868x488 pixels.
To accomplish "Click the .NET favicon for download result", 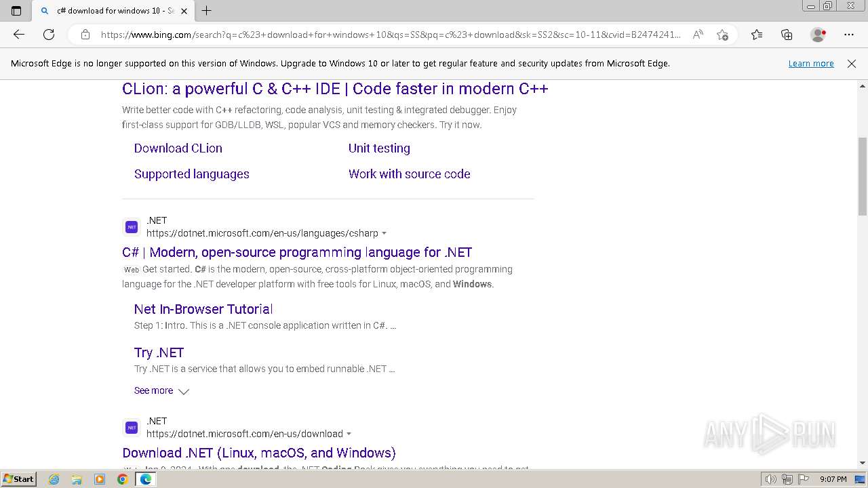I will [x=132, y=428].
